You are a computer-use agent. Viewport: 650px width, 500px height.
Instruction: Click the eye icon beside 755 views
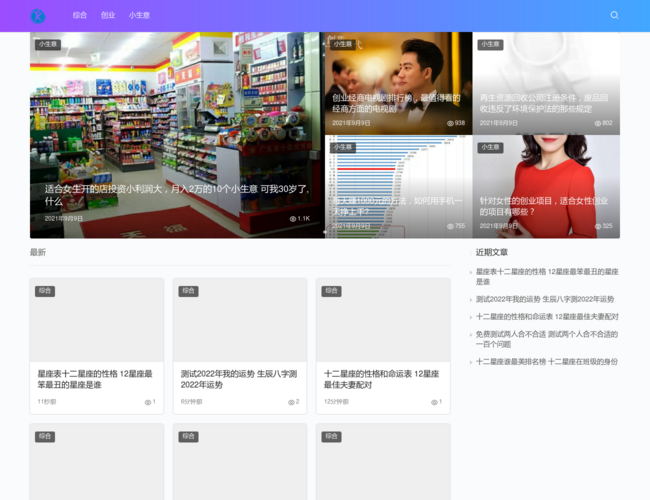(x=450, y=226)
